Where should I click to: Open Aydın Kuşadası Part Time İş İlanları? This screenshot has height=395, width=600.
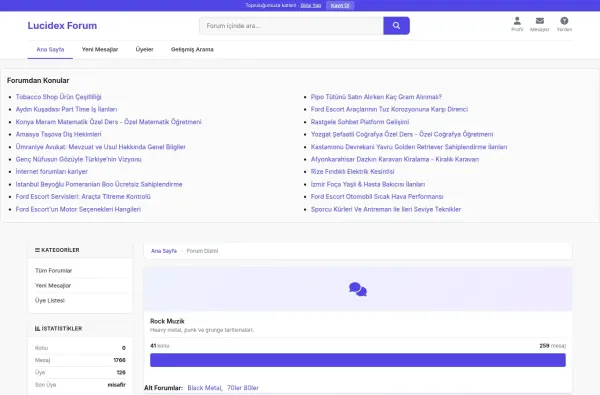[66, 109]
